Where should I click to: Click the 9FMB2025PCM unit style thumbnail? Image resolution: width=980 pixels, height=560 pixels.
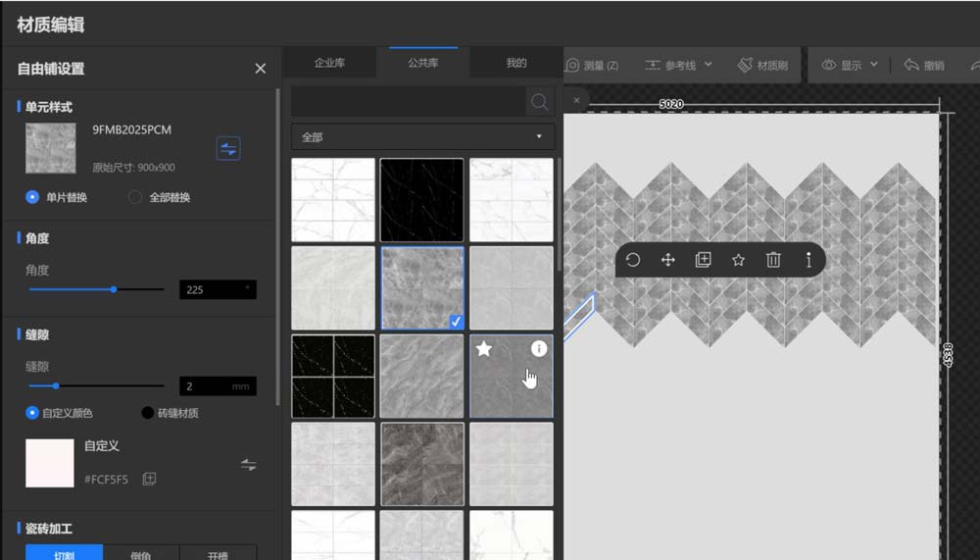[x=51, y=148]
